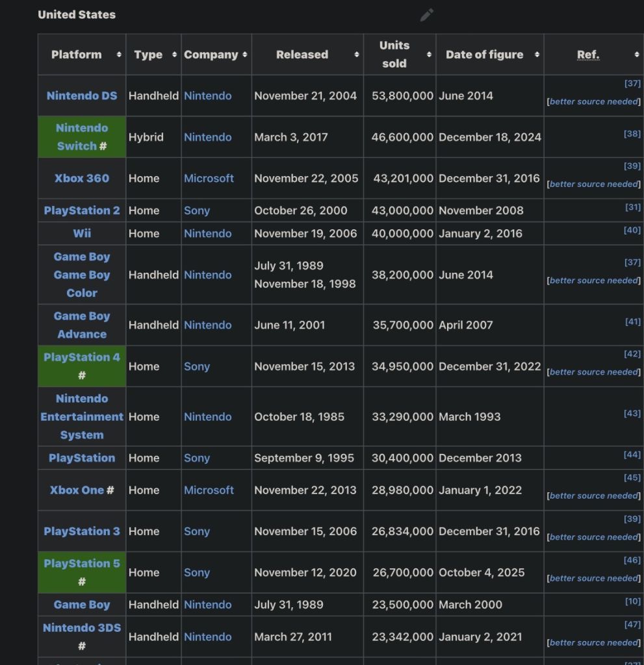Select the September 9, 1995 release date
Viewport: 644px width, 665px height.
pyautogui.click(x=304, y=458)
